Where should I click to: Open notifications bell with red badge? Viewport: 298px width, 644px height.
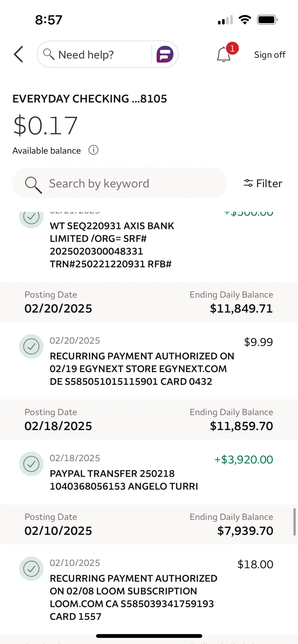click(224, 54)
